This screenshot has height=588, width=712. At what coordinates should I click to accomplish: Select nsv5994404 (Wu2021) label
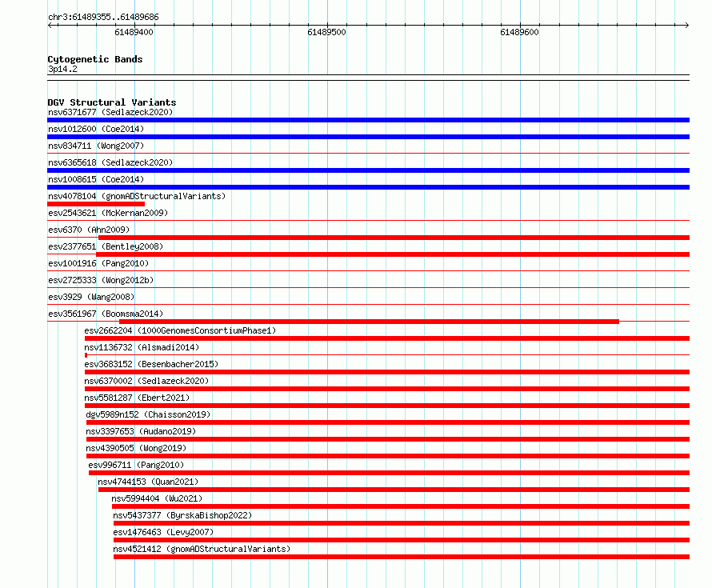157,498
